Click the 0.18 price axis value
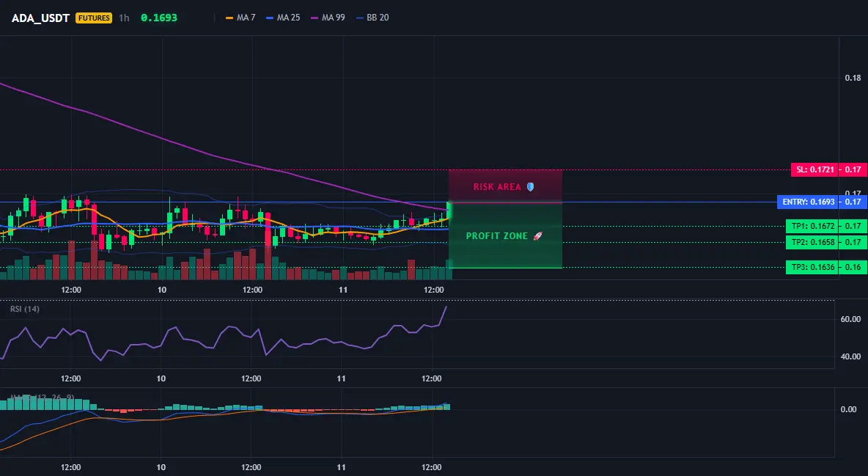Image resolution: width=868 pixels, height=476 pixels. click(x=853, y=78)
